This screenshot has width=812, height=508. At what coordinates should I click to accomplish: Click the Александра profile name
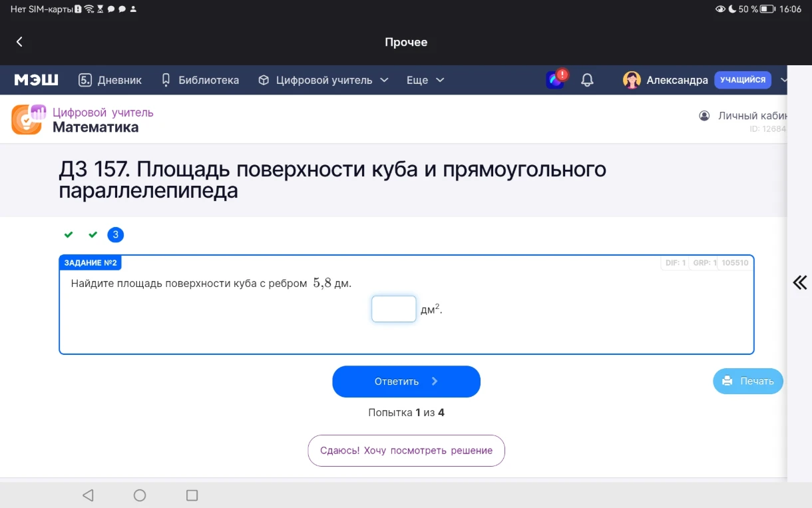click(677, 80)
